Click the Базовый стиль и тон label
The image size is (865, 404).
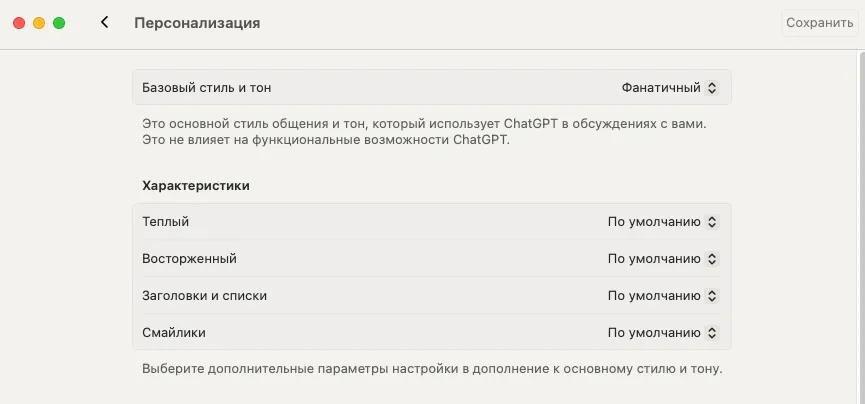point(206,87)
